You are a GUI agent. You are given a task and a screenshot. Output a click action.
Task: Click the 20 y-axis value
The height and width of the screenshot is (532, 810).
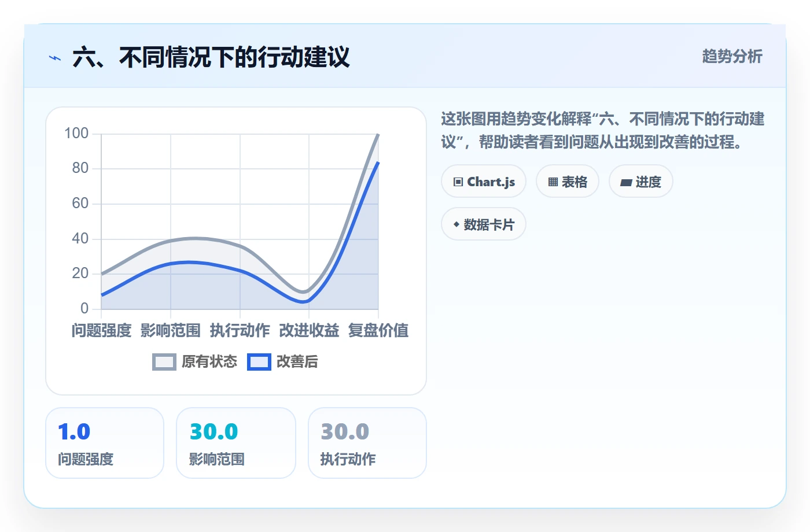[80, 274]
